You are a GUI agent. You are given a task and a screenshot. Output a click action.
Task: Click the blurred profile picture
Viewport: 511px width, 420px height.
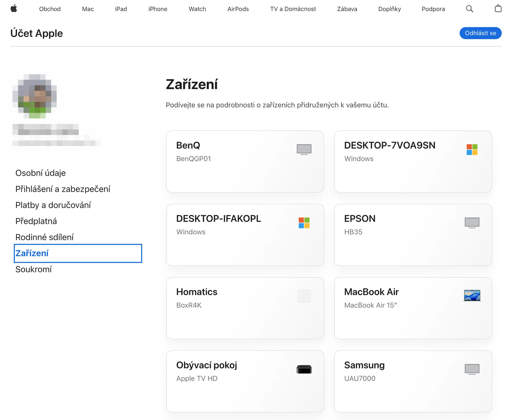point(35,96)
